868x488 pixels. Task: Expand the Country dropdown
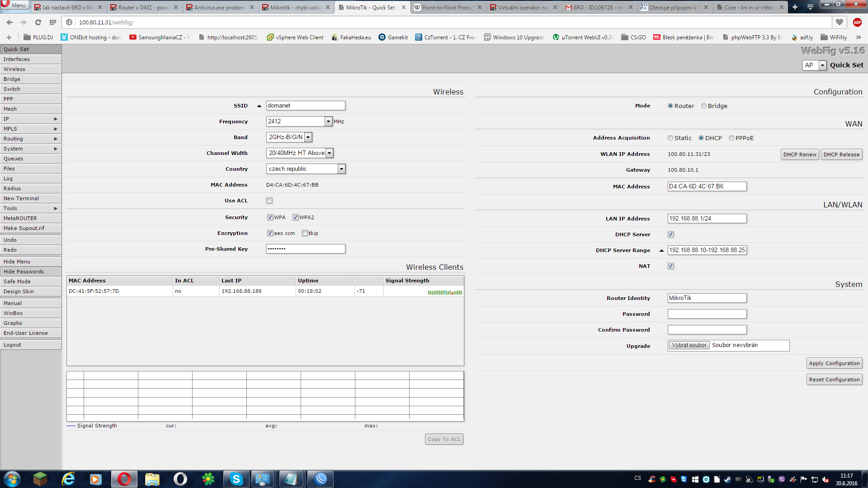point(341,169)
